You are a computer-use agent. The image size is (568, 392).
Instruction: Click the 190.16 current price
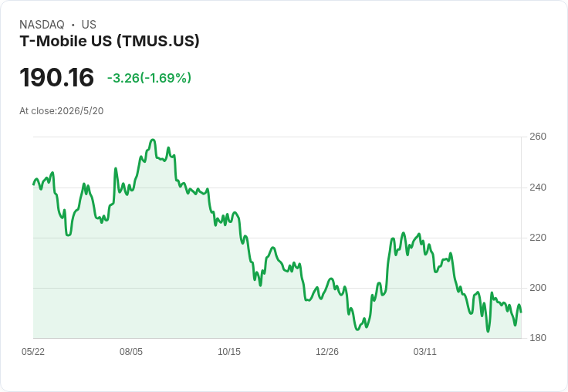tap(57, 77)
